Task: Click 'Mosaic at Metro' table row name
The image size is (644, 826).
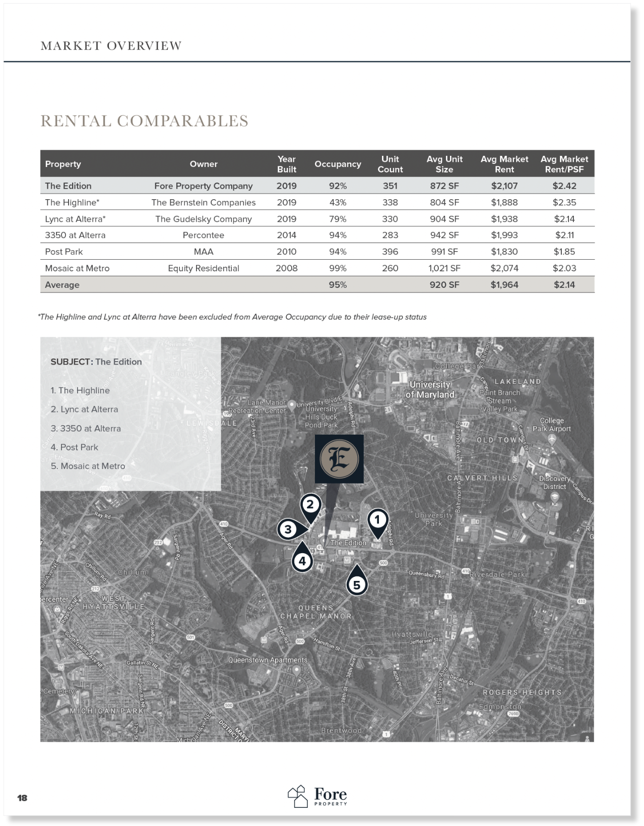Action: pos(77,268)
